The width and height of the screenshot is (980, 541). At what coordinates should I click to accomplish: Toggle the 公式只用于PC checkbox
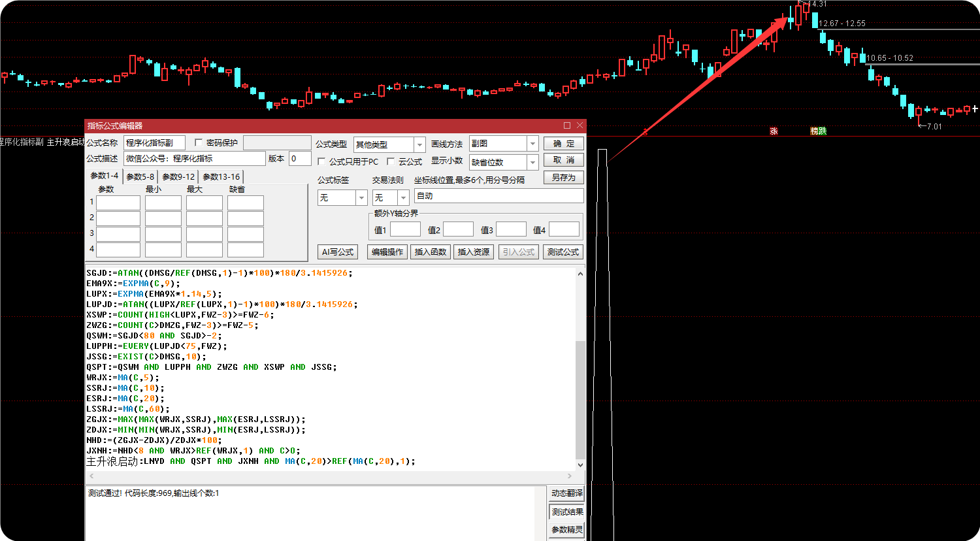click(321, 161)
